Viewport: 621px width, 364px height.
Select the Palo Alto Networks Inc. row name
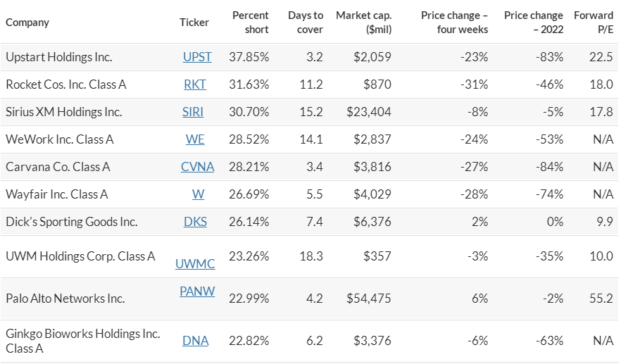point(65,299)
